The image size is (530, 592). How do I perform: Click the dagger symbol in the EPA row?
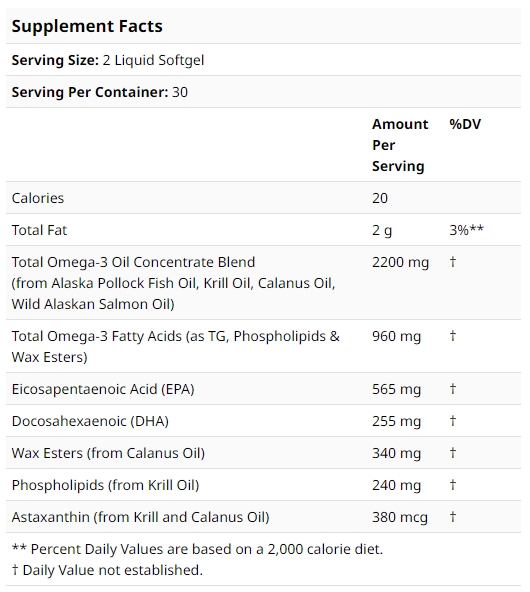(453, 388)
